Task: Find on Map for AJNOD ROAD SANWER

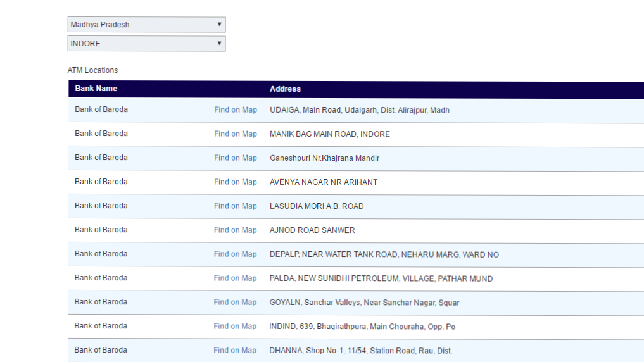Action: pyautogui.click(x=236, y=230)
